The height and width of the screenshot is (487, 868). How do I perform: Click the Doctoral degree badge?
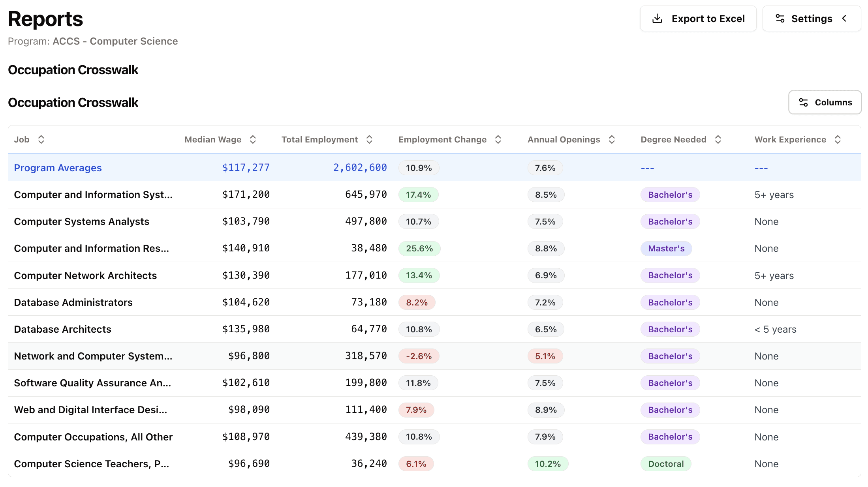pos(665,464)
